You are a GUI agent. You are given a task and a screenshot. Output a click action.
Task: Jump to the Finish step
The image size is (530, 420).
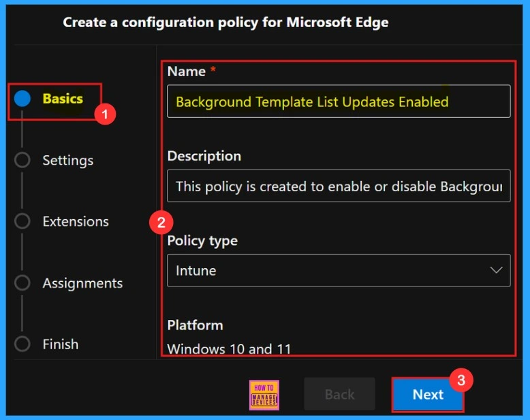pos(61,344)
